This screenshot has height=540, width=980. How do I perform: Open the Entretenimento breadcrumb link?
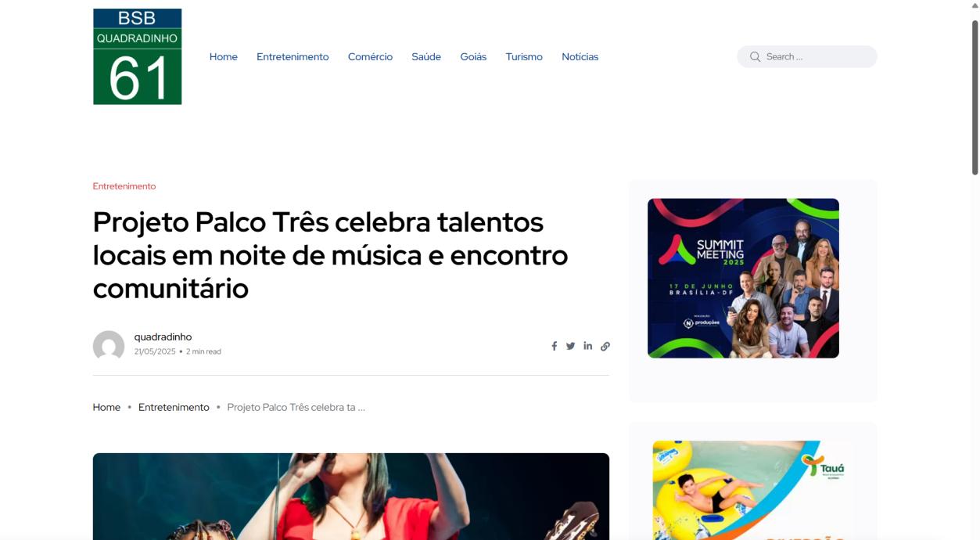[174, 408]
